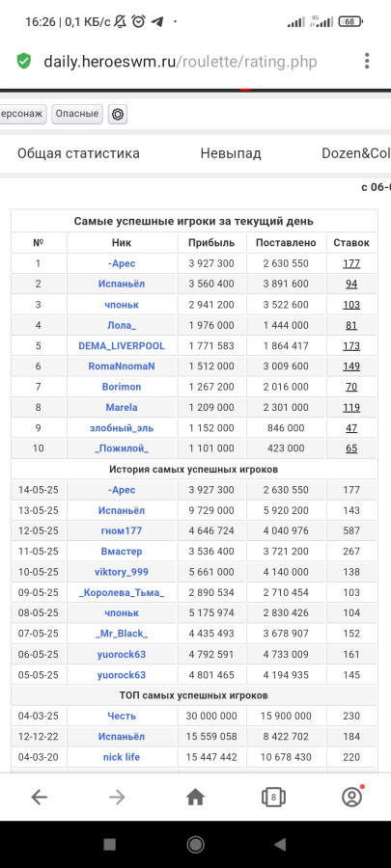Image resolution: width=391 pixels, height=868 pixels.
Task: Tap the browser forward arrow
Action: (x=117, y=797)
